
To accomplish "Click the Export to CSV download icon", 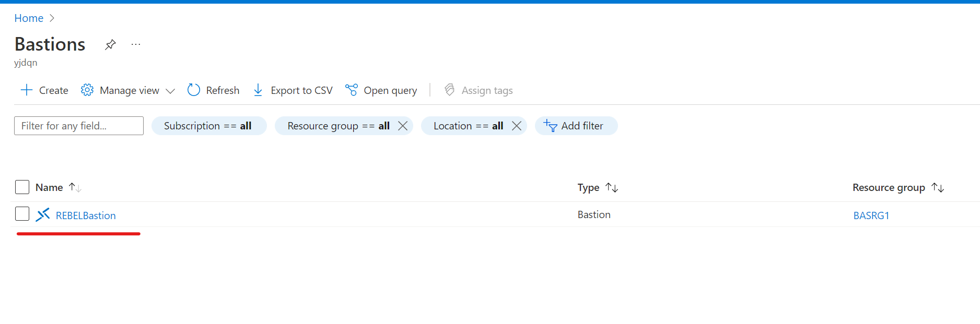I will (258, 90).
